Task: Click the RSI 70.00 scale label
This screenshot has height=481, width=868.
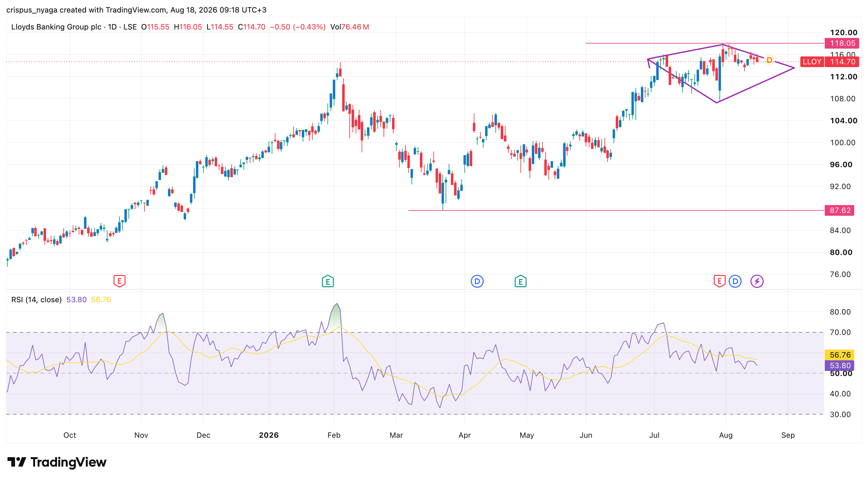Action: click(x=840, y=332)
